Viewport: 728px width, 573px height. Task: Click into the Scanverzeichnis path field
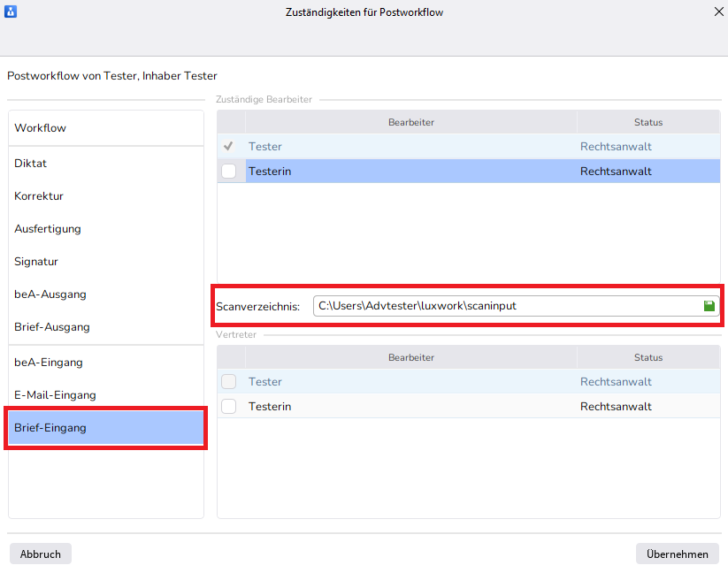(504, 306)
